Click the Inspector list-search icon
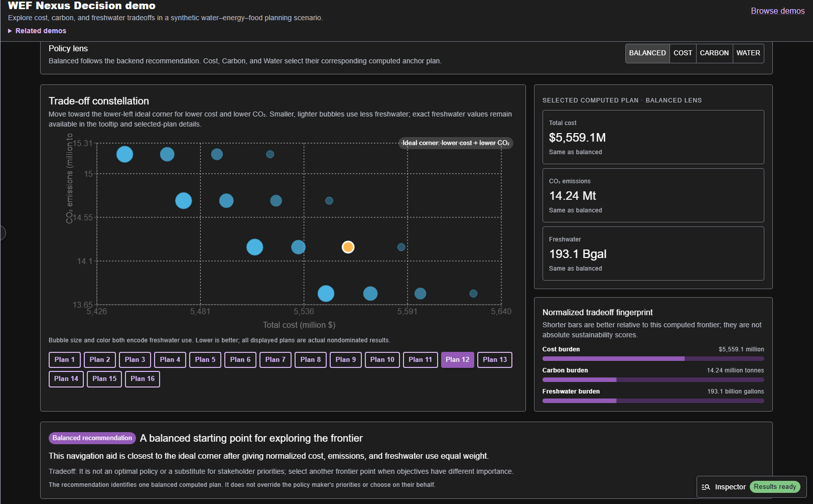This screenshot has height=504, width=813. point(706,487)
